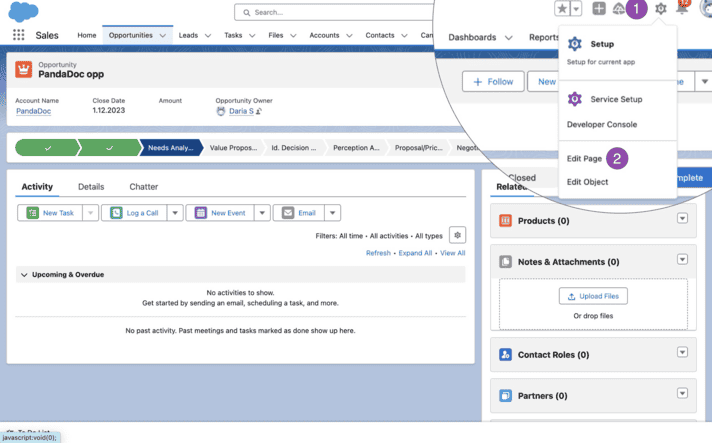Select the Value Proposition path stage
The height and width of the screenshot is (443, 712).
(235, 148)
